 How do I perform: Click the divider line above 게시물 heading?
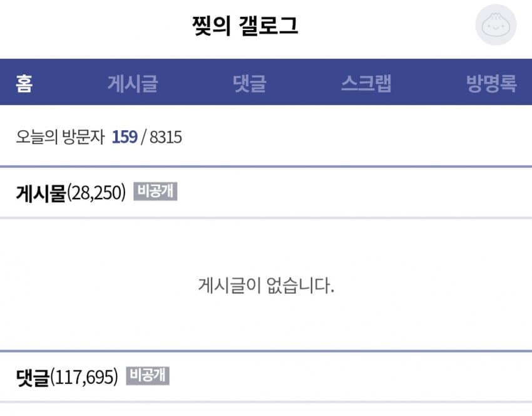[266, 167]
